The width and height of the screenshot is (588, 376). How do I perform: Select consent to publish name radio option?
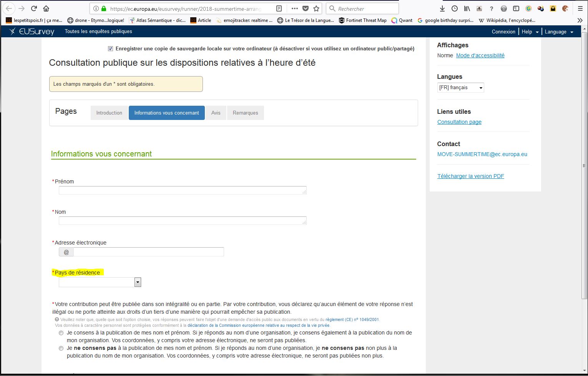tap(61, 333)
